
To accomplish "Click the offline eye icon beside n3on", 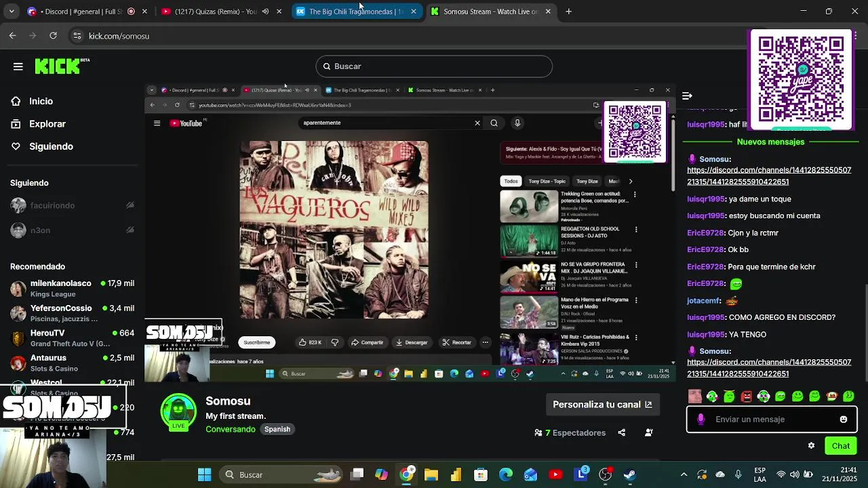I will tap(130, 230).
